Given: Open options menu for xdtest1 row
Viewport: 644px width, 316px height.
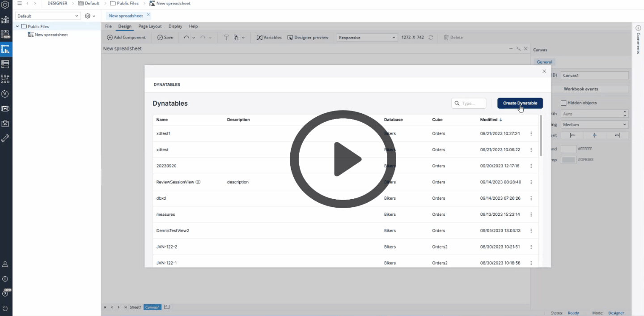Looking at the screenshot, I should [531, 134].
